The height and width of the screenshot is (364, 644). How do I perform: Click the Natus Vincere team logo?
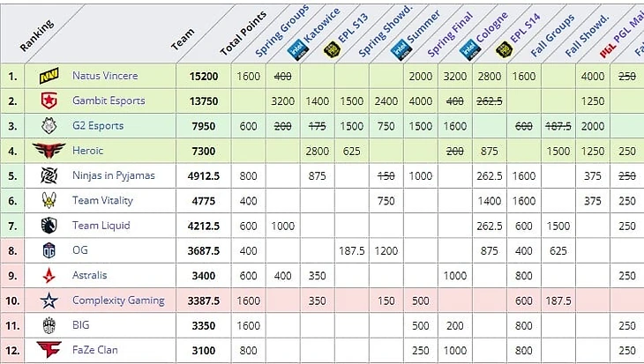click(x=49, y=76)
